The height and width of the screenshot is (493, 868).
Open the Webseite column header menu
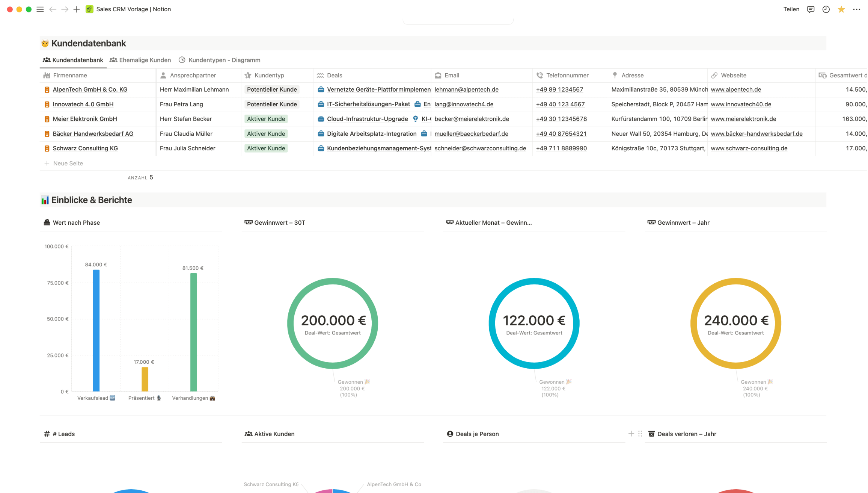761,76
